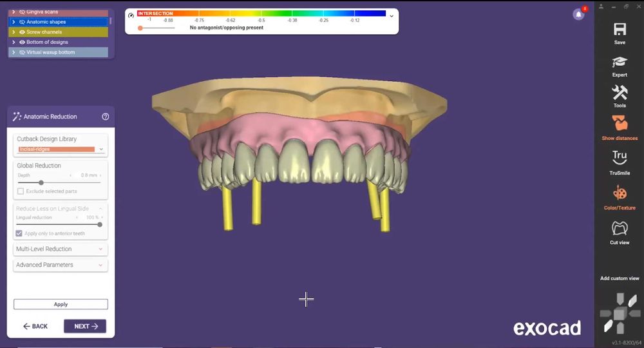Open help for Anatomic Reduction
Image resolution: width=644 pixels, height=348 pixels.
point(105,117)
